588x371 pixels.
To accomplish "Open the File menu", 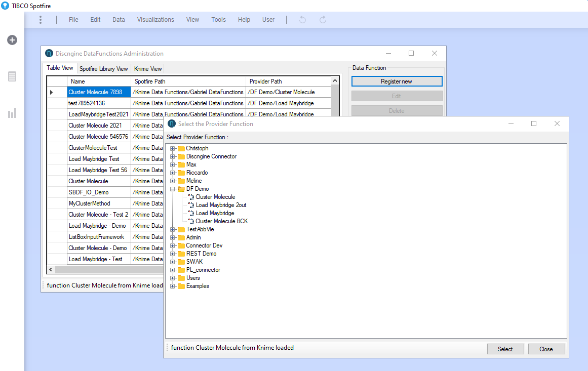I will pos(73,20).
